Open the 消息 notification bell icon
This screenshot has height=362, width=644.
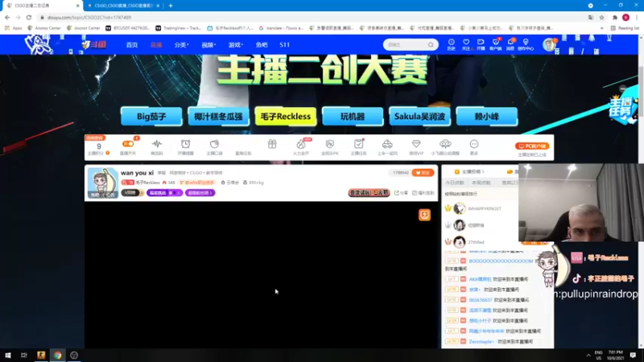point(510,43)
